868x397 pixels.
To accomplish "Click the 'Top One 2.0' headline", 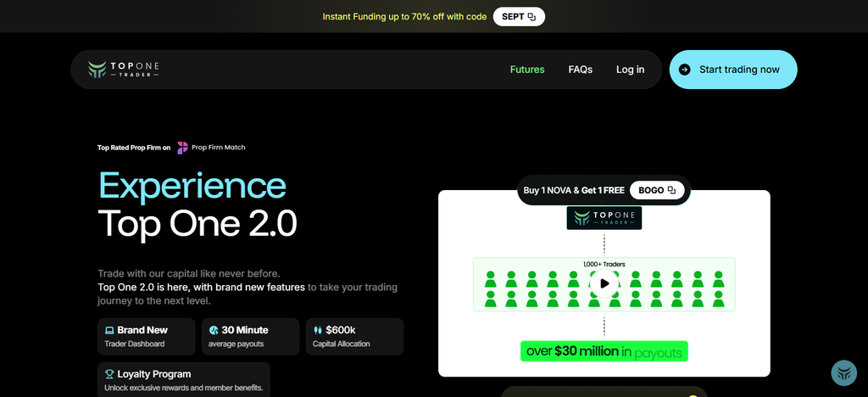I will [198, 224].
